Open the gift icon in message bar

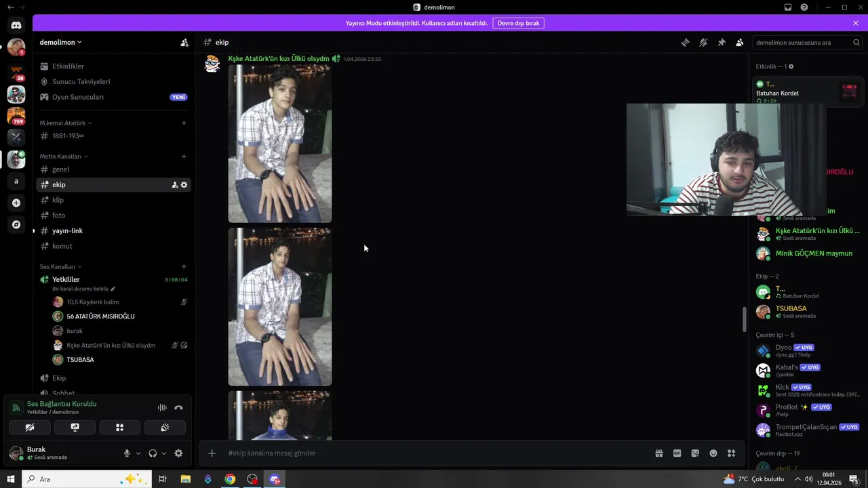click(x=658, y=453)
